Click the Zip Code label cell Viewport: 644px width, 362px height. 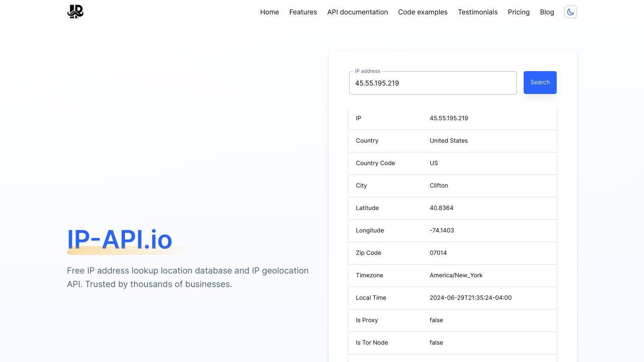coord(369,253)
